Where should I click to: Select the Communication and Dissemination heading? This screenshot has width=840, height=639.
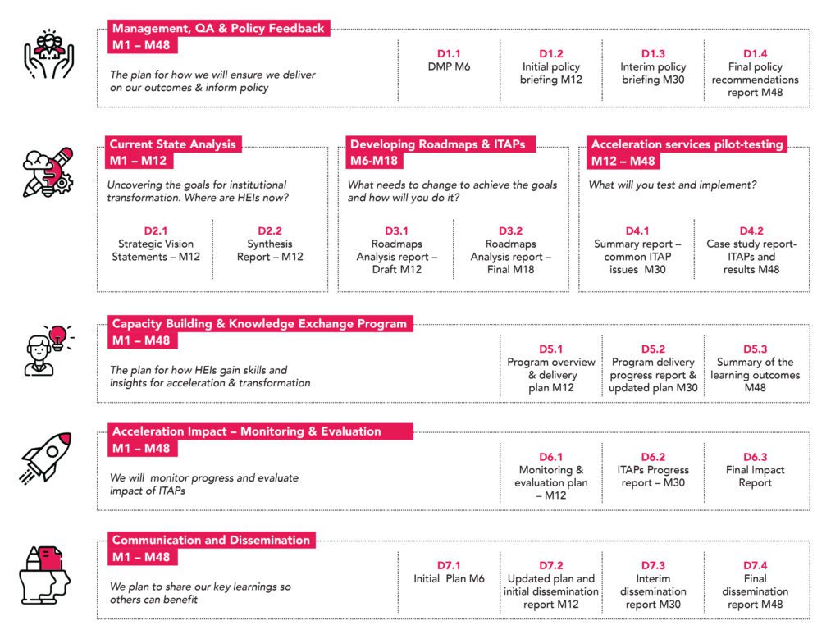211,540
